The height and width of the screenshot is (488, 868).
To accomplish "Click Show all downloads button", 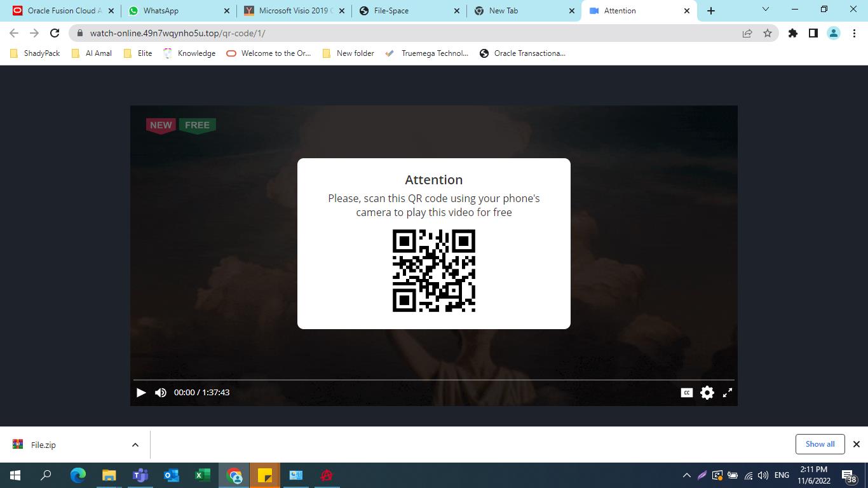I will (820, 444).
